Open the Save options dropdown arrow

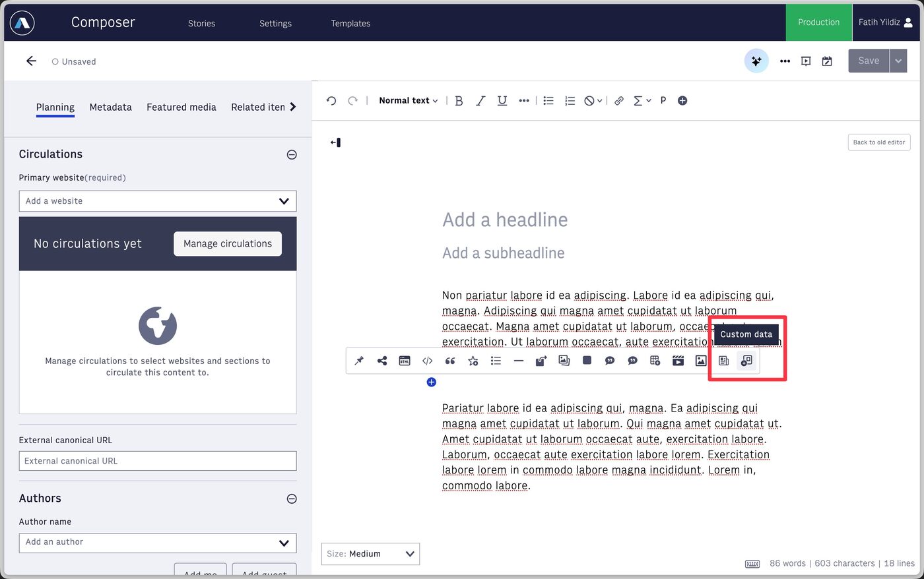tap(898, 61)
